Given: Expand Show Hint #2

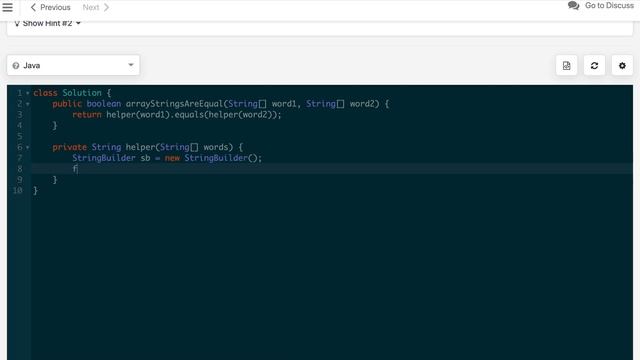Looking at the screenshot, I should (47, 23).
